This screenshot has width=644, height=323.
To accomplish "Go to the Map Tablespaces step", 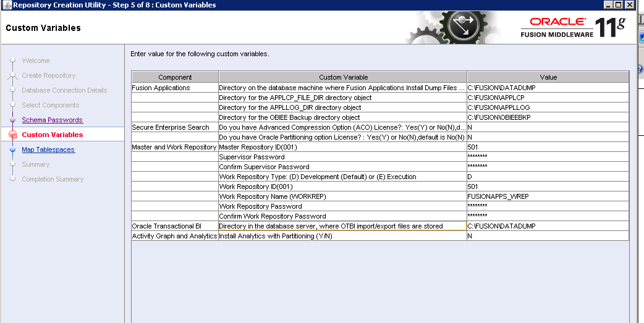I will [48, 149].
